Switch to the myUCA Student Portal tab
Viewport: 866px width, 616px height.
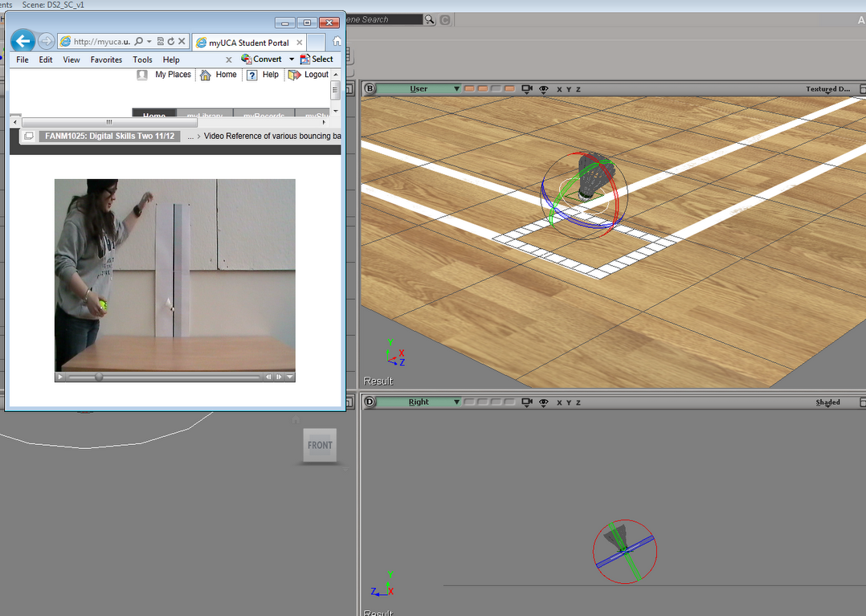coord(247,42)
